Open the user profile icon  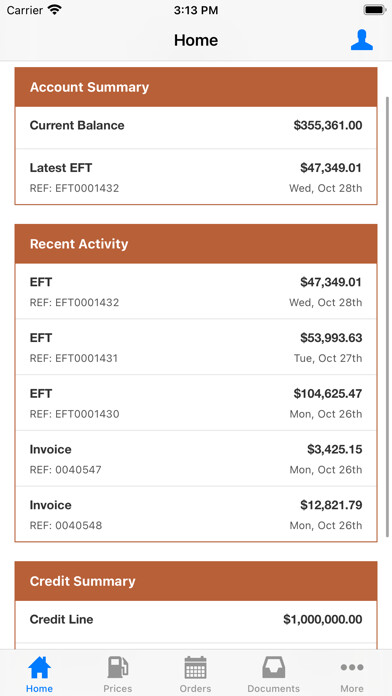click(361, 40)
